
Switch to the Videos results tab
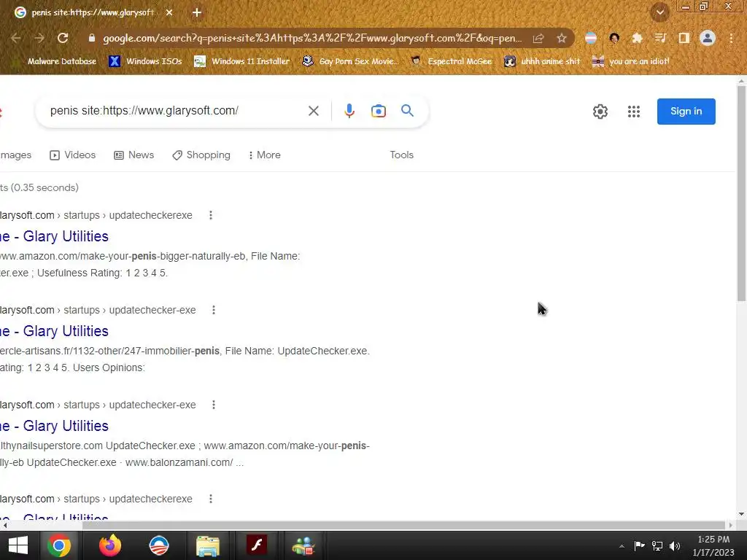point(72,155)
